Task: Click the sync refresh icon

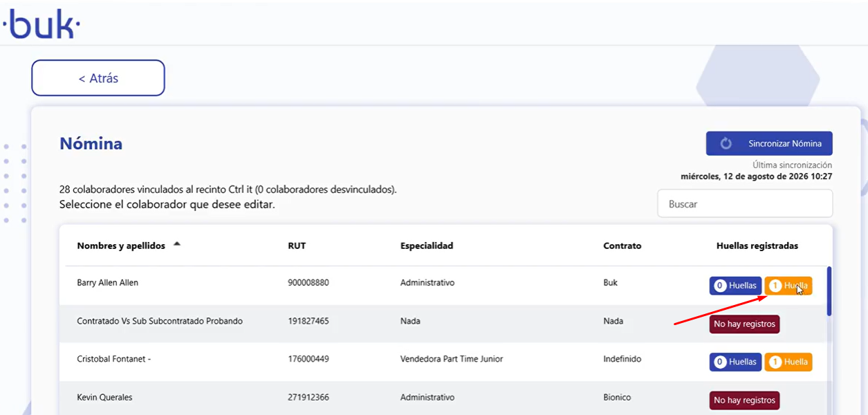Action: (x=726, y=144)
